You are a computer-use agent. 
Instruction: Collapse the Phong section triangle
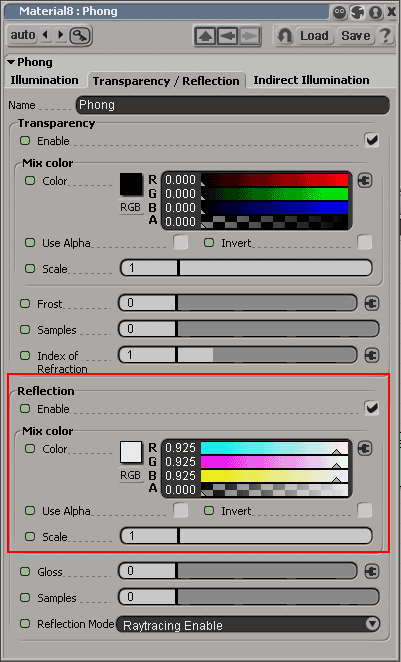[11, 62]
